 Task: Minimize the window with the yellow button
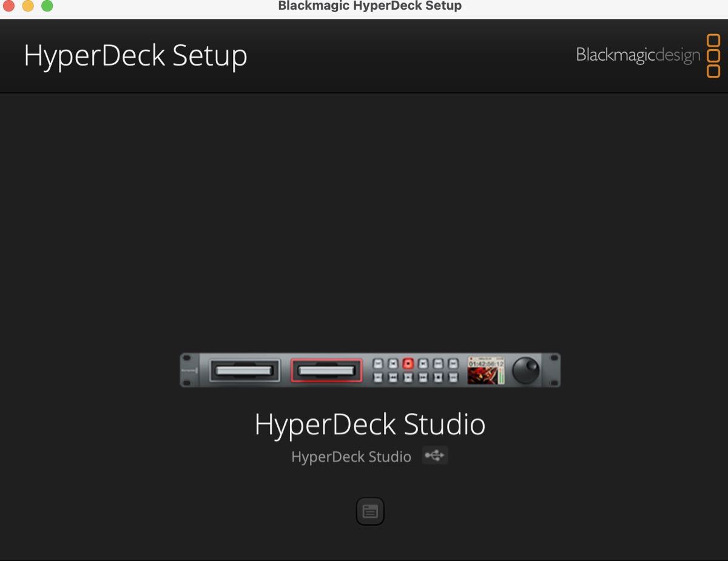point(28,6)
